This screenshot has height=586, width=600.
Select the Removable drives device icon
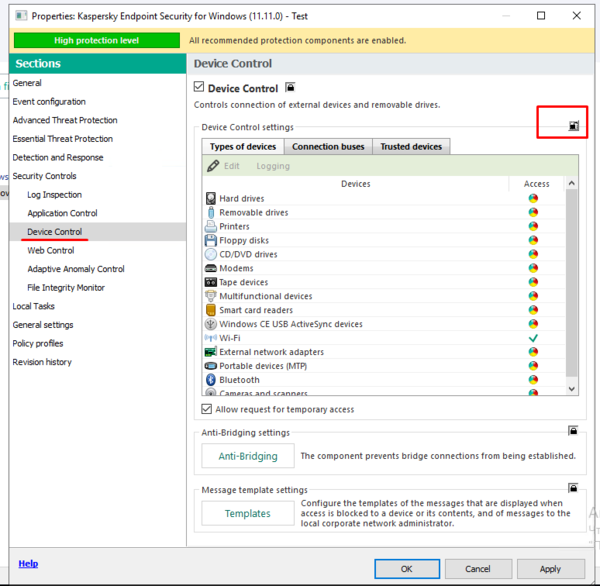click(211, 212)
